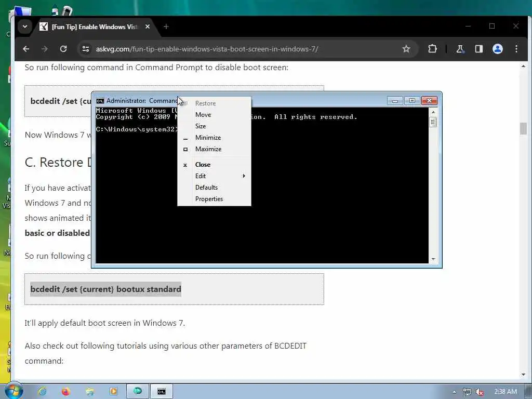Image resolution: width=532 pixels, height=399 pixels.
Task: Open Properties from the system menu
Action: [215, 199]
